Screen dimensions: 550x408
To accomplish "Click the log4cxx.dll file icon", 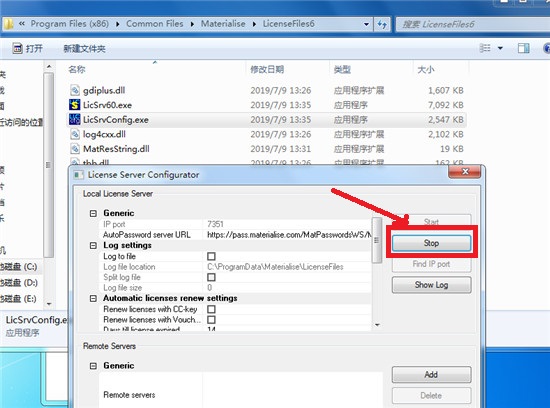I will tap(75, 134).
